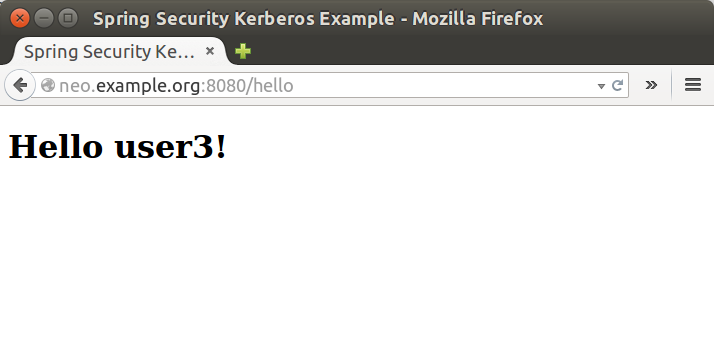
Task: Close the Spring Security Ke… tab
Action: coord(210,51)
